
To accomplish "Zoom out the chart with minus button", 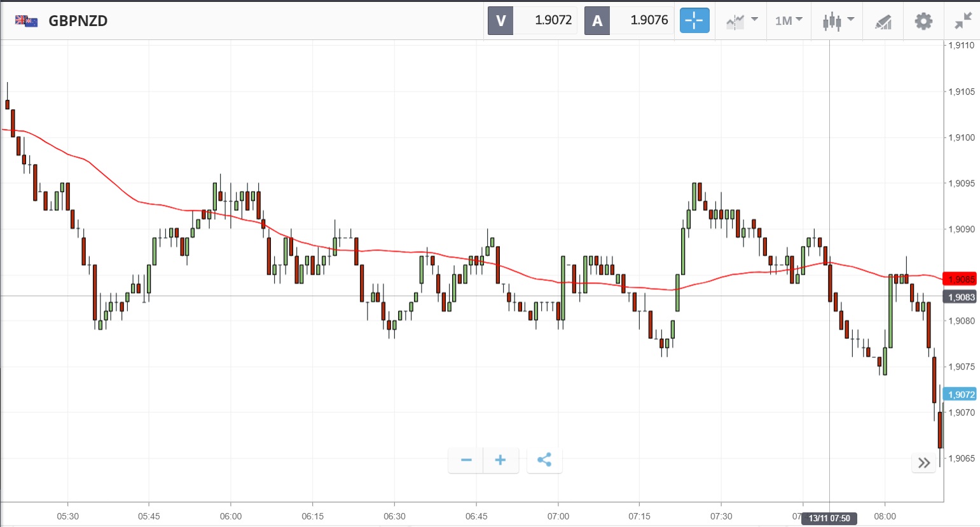I will (466, 460).
